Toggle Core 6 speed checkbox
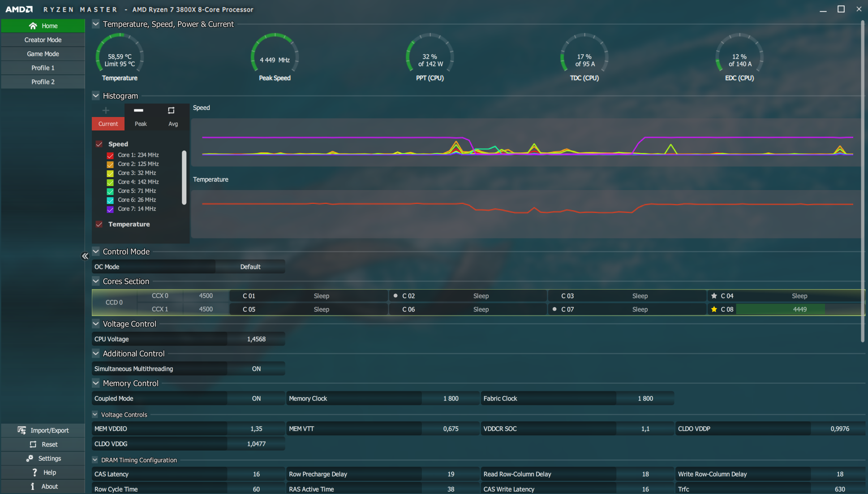This screenshot has width=868, height=494. (x=110, y=200)
